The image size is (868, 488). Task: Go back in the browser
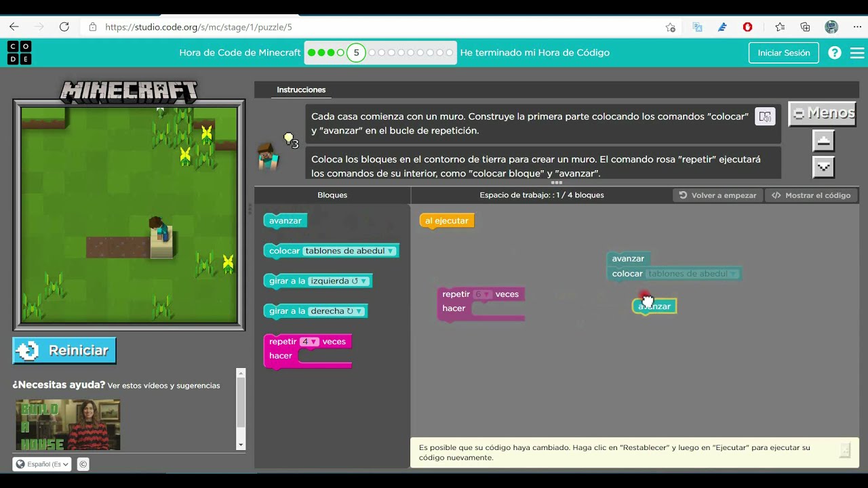pyautogui.click(x=14, y=27)
